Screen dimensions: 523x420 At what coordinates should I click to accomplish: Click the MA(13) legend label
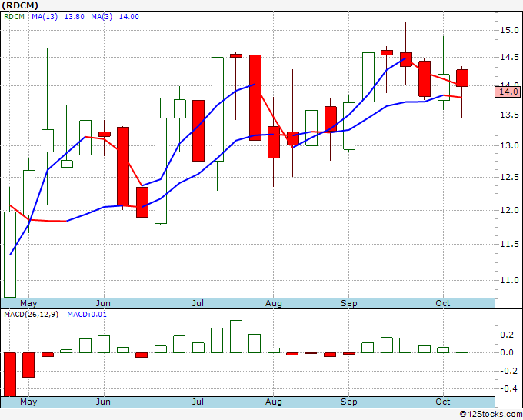45,17
